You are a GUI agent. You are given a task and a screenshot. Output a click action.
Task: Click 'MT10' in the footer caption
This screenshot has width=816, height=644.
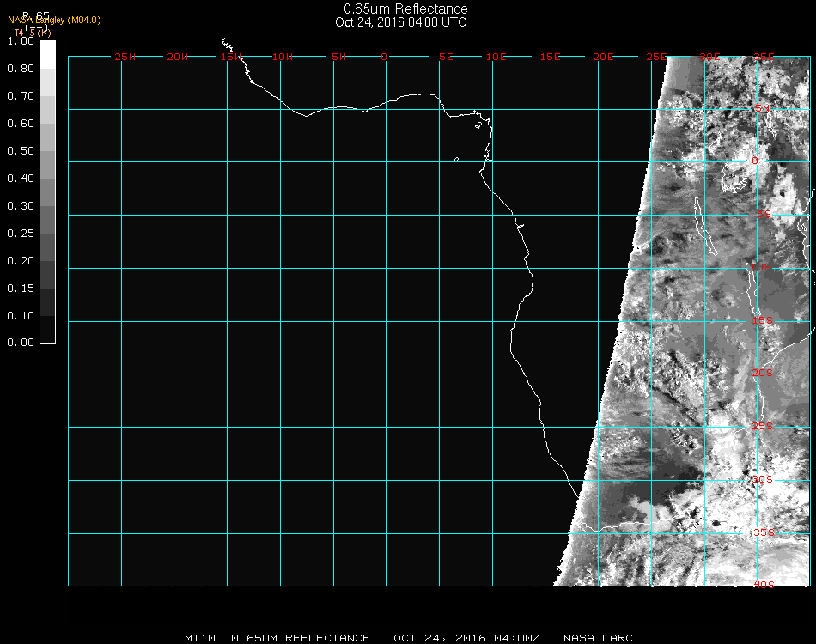click(x=200, y=638)
